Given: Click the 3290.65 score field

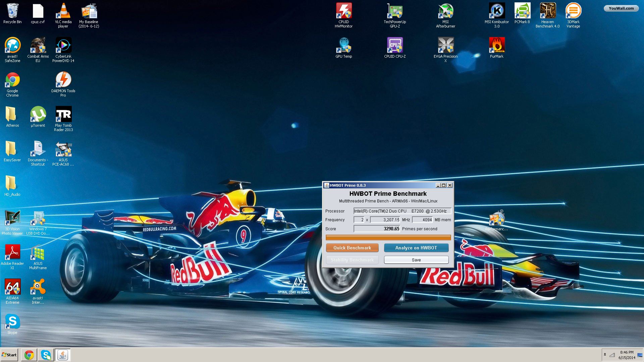Looking at the screenshot, I should tap(377, 229).
